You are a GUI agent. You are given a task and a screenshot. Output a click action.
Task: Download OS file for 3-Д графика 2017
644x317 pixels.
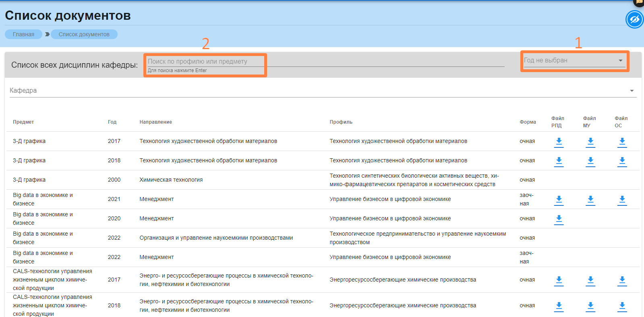click(622, 142)
